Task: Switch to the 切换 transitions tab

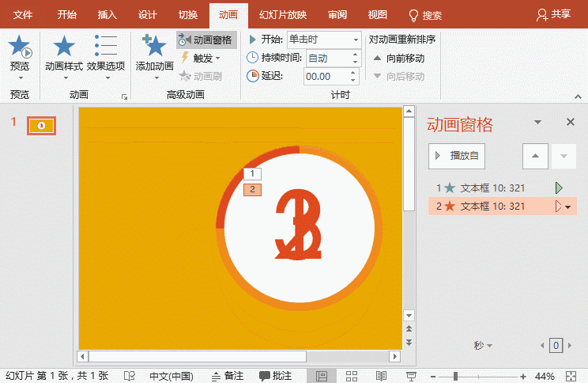Action: coord(188,15)
